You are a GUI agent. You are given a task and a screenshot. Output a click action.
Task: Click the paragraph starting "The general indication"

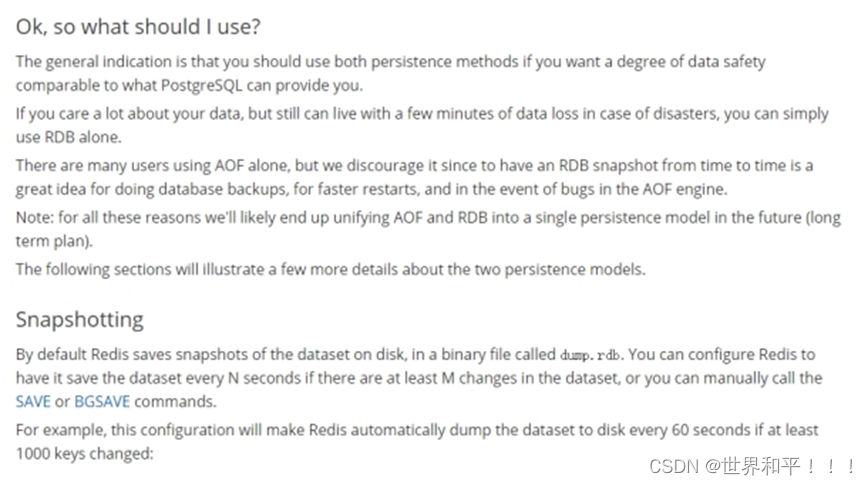[x=390, y=73]
